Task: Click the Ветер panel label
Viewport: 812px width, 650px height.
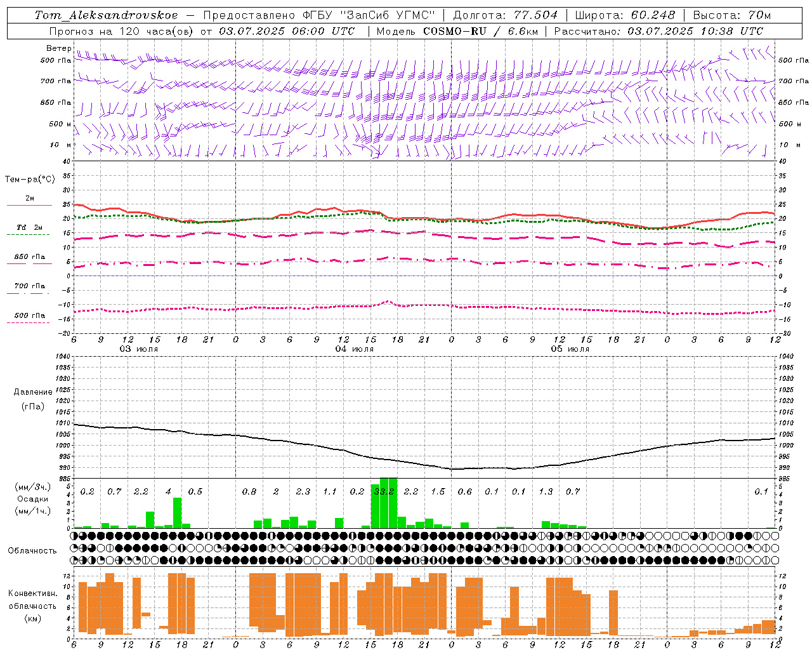Action: [x=58, y=48]
